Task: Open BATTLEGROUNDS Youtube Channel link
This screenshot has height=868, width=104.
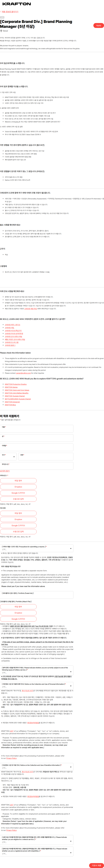Action: pyautogui.click(x=18, y=399)
